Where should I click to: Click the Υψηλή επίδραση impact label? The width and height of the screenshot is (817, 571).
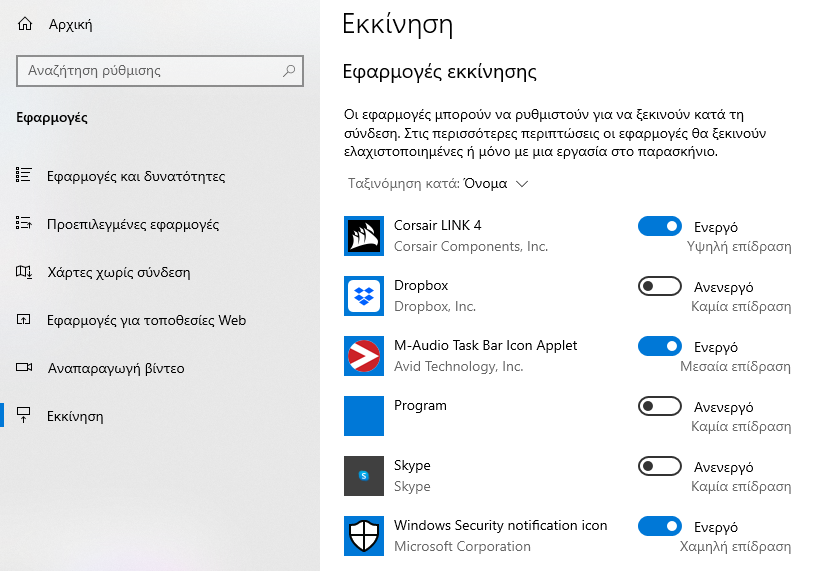pyautogui.click(x=739, y=246)
